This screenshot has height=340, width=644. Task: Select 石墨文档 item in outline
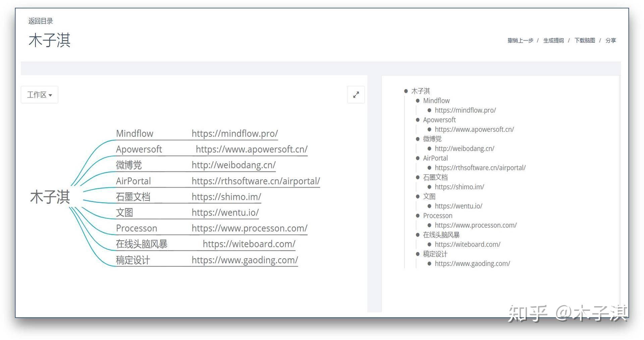[435, 177]
